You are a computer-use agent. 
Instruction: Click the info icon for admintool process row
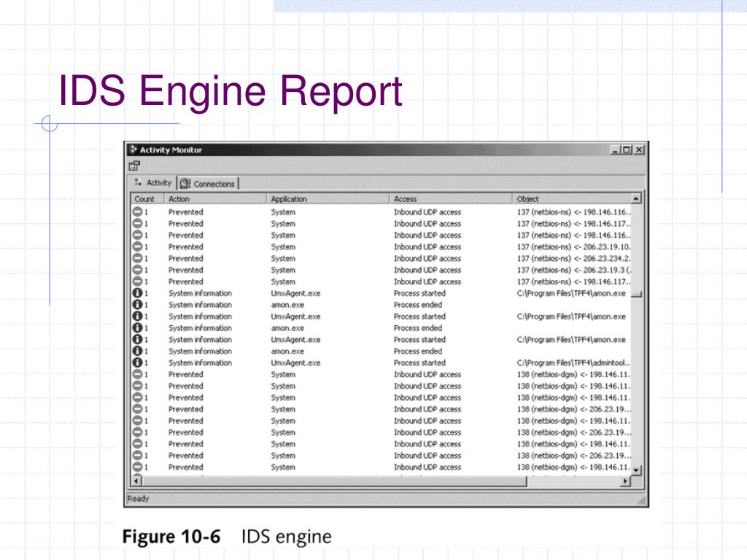click(x=137, y=362)
